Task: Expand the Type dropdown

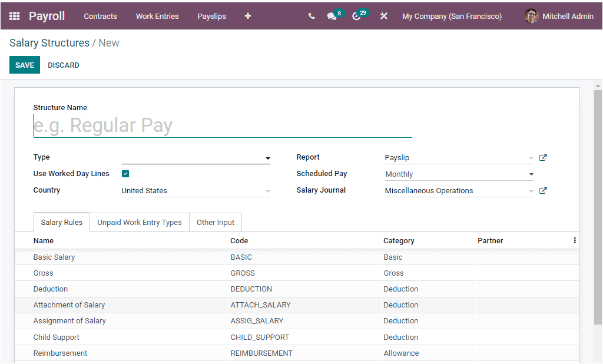Action: pos(268,158)
